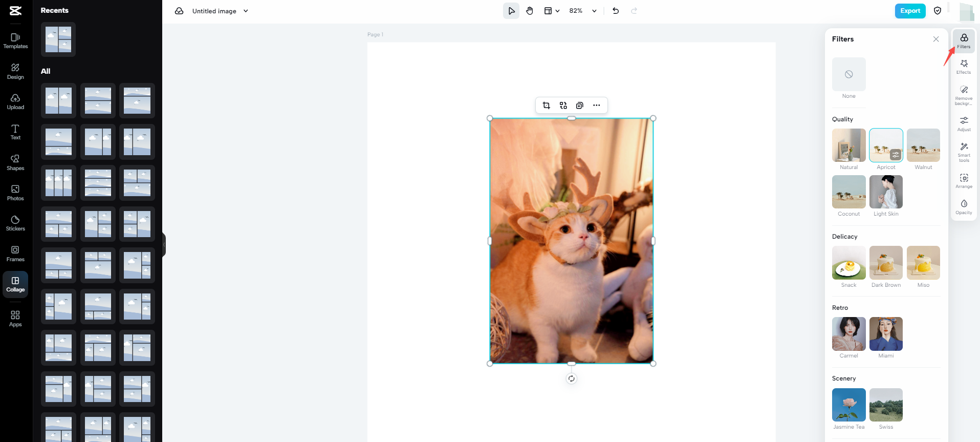Viewport: 980px width, 442px height.
Task: Click the shield icon beside Export
Action: pyautogui.click(x=938, y=11)
